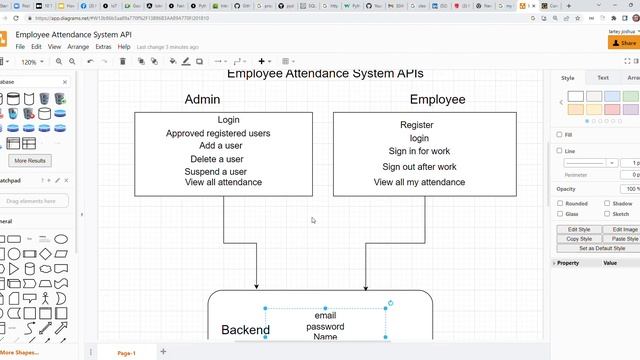Viewport: 640px width, 360px height.
Task: Open the pages menu beside Page-1
Action: coord(91,352)
